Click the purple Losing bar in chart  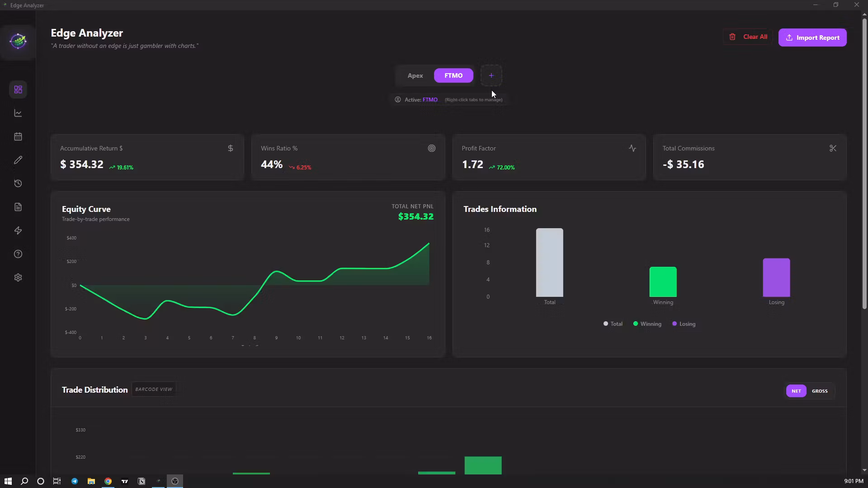pyautogui.click(x=777, y=277)
